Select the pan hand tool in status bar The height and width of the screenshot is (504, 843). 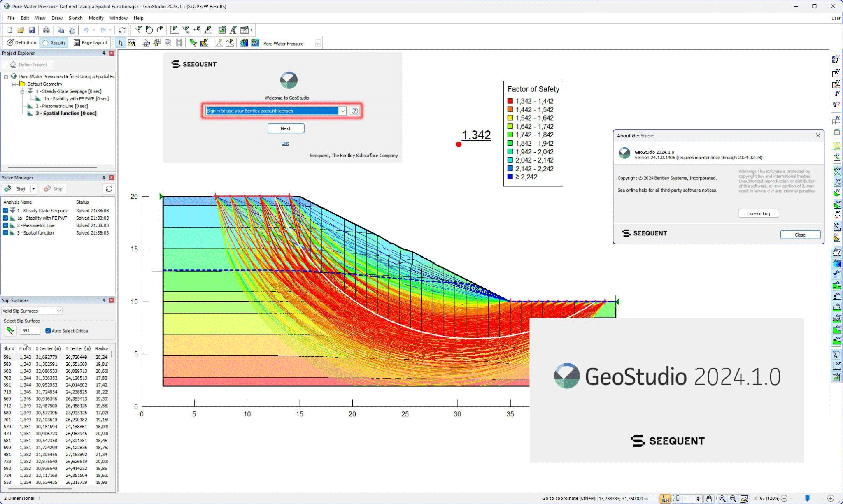click(x=709, y=498)
